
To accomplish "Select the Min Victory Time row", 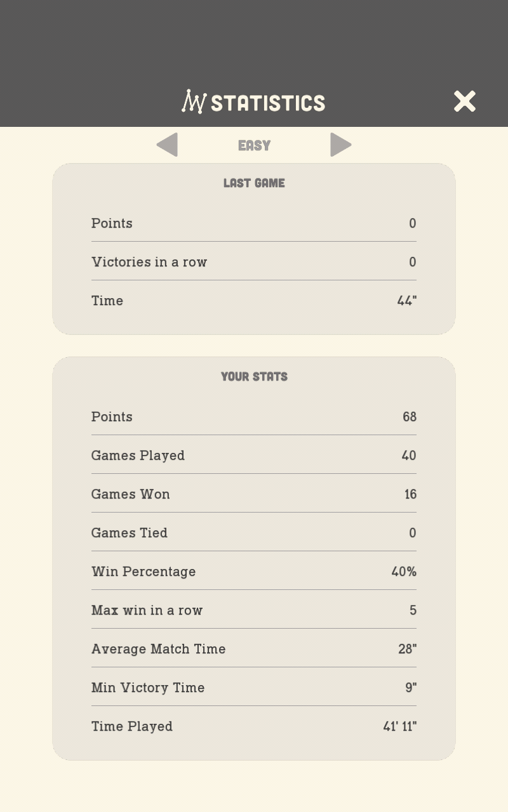I will coord(254,688).
